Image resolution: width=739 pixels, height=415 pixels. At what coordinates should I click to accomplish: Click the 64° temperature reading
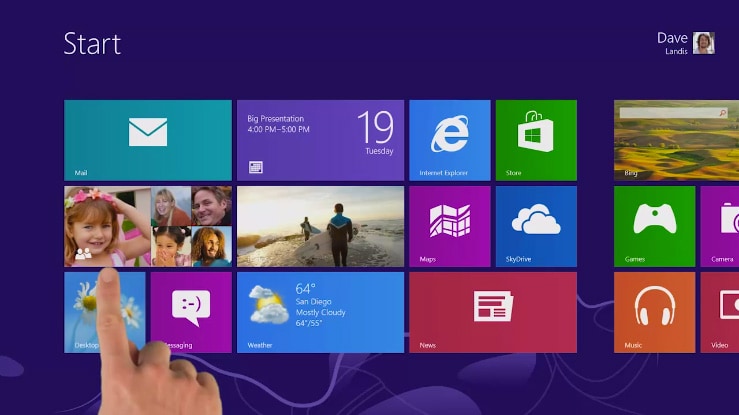coord(305,288)
